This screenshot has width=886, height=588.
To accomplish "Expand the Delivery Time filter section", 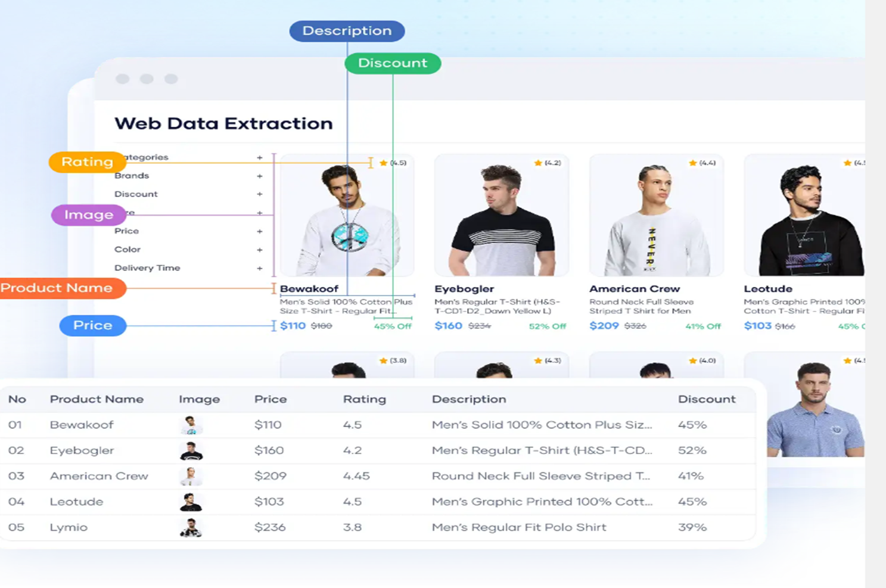I will (x=260, y=268).
